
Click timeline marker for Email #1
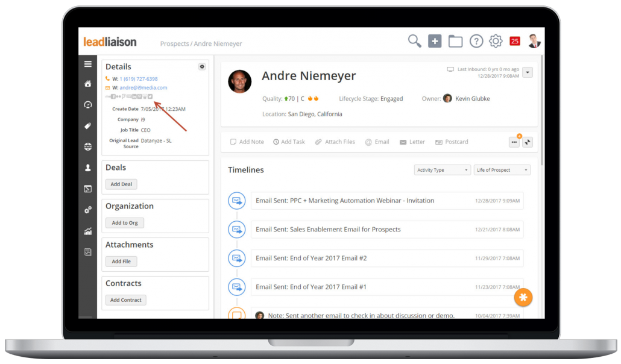tap(237, 287)
